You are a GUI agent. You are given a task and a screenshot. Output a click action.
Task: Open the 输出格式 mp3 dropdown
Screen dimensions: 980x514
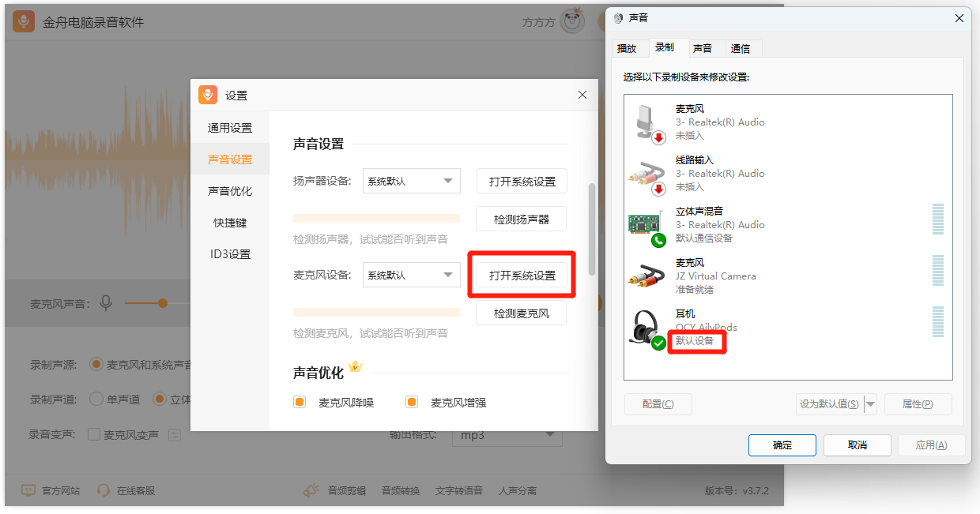(507, 435)
